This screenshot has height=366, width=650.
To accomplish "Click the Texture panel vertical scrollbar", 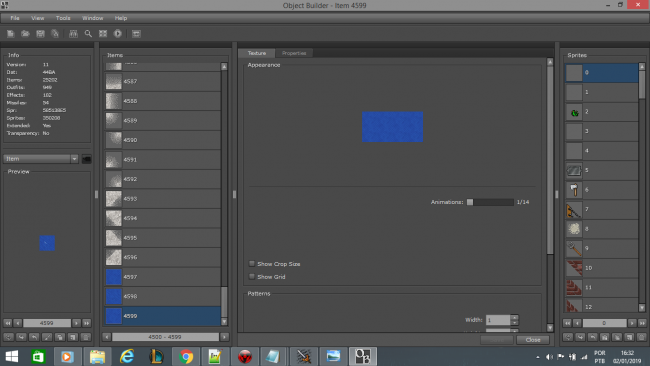I will 550,160.
